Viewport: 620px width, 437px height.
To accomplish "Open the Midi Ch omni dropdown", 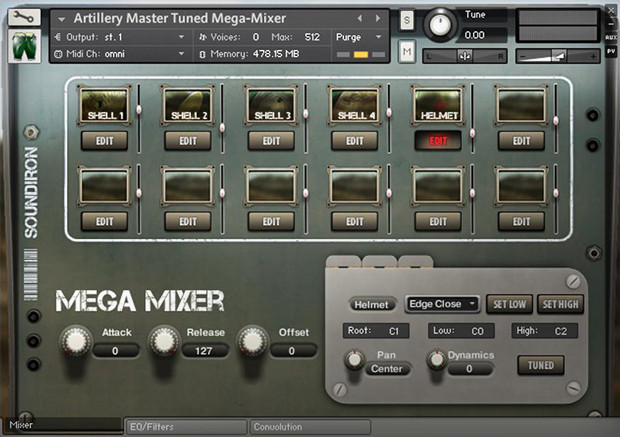I will pos(119,54).
